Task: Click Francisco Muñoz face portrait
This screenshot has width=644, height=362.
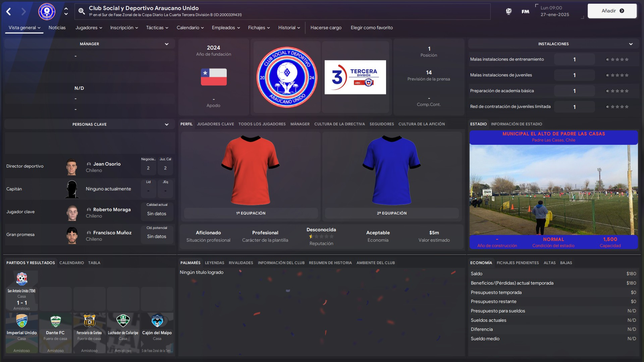Action: [x=72, y=235]
